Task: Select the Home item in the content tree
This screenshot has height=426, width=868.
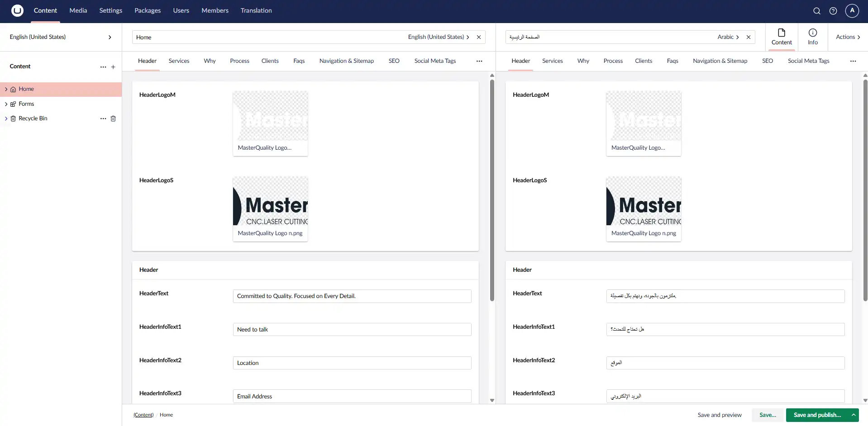Action: coord(61,90)
